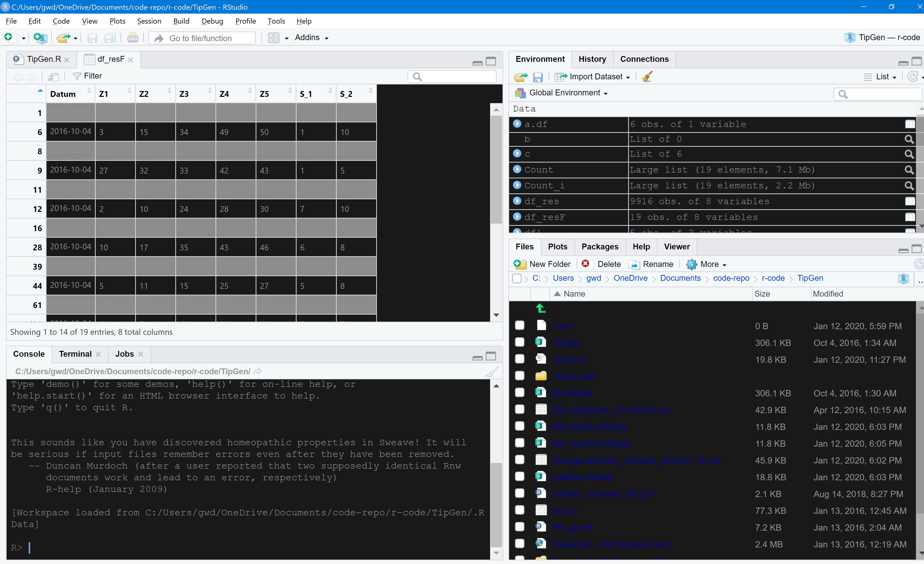924x564 pixels.
Task: Save workspace with disk icon in Environment pane
Action: coord(538,76)
